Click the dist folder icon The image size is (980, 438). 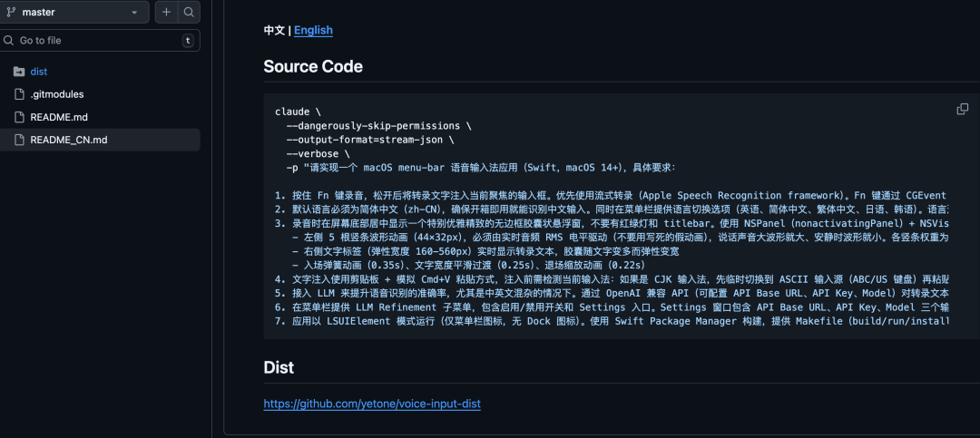[19, 72]
